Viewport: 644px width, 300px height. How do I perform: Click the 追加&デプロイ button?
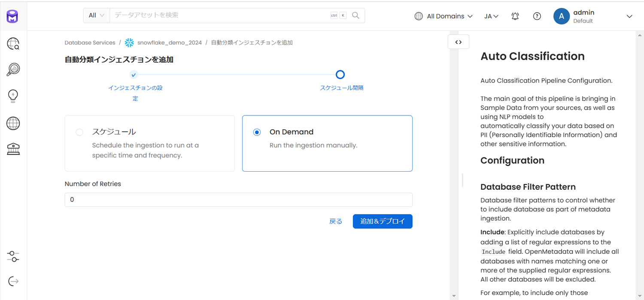[383, 221]
